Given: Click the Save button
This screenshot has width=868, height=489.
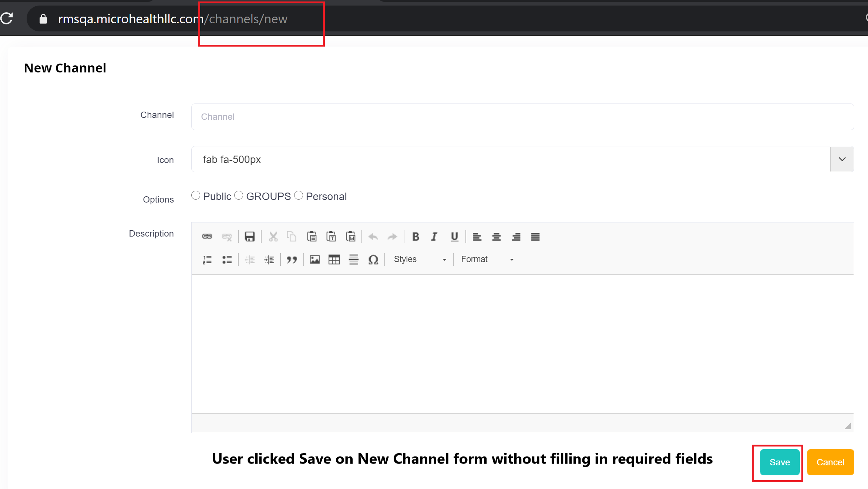Looking at the screenshot, I should coord(779,462).
